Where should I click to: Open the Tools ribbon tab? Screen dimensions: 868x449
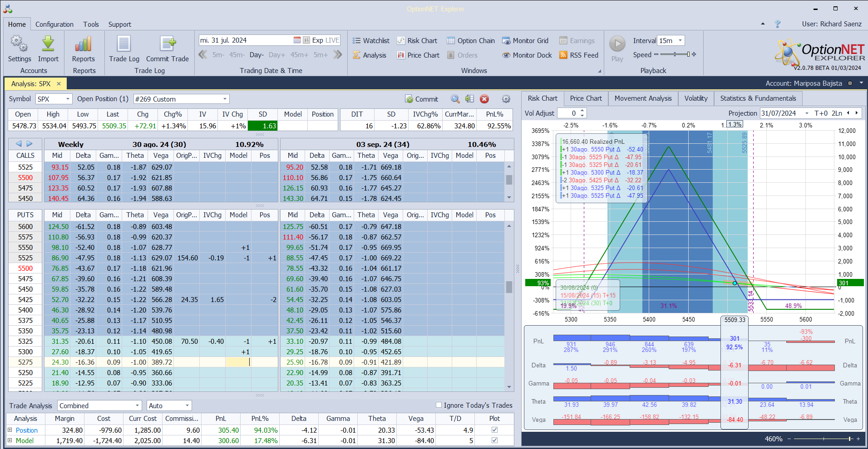click(x=91, y=24)
